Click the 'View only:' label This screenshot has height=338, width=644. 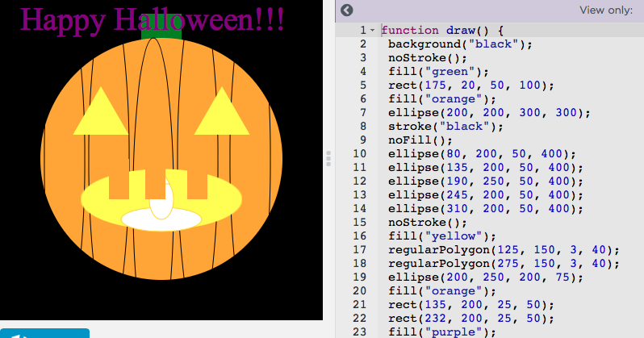pos(606,10)
